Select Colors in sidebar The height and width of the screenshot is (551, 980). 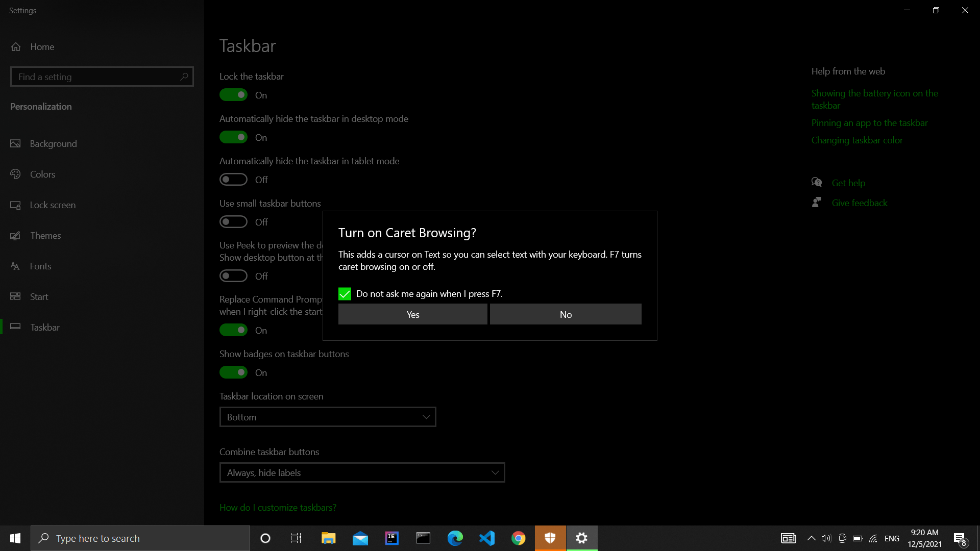pos(102,174)
